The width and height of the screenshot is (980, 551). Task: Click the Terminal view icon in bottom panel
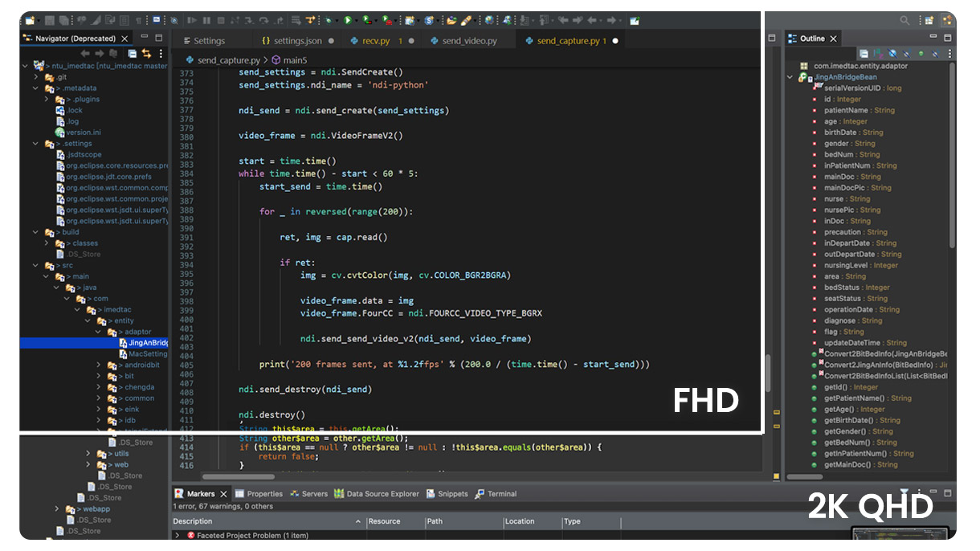[x=480, y=494]
